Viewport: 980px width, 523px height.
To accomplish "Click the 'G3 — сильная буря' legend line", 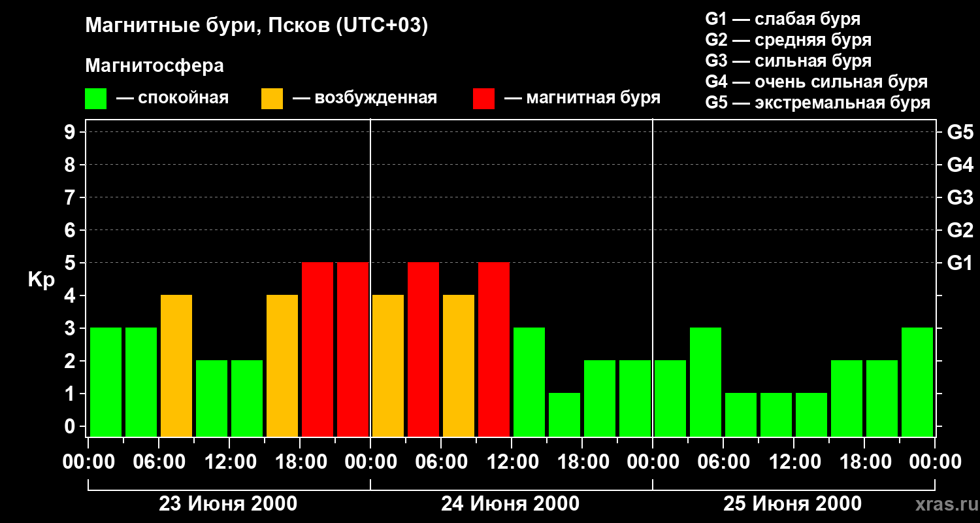I will pyautogui.click(x=789, y=61).
